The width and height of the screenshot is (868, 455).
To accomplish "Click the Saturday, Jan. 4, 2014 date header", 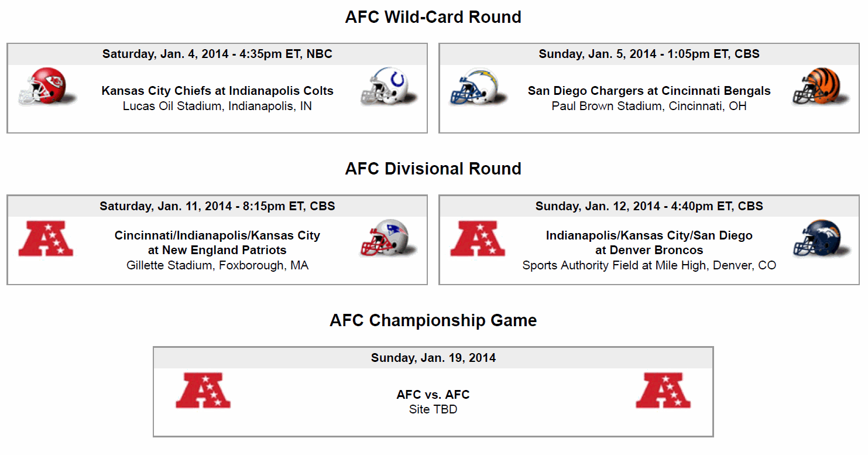I will tap(217, 54).
